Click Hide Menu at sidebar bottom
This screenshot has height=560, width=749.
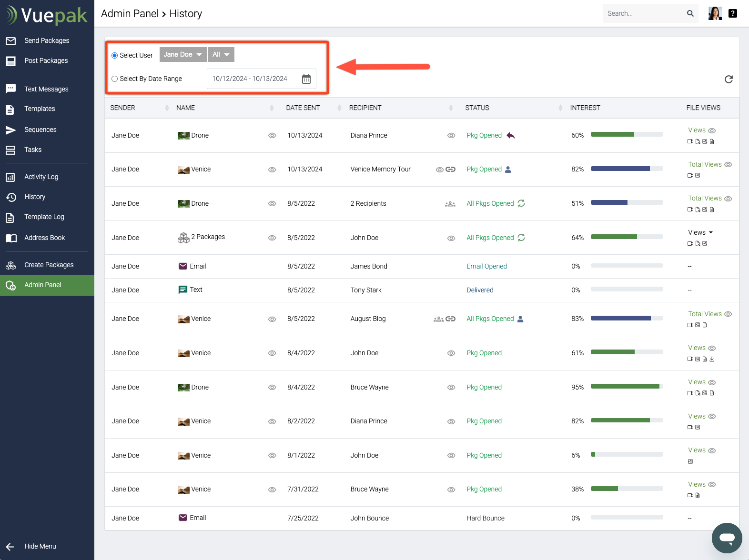(40, 547)
